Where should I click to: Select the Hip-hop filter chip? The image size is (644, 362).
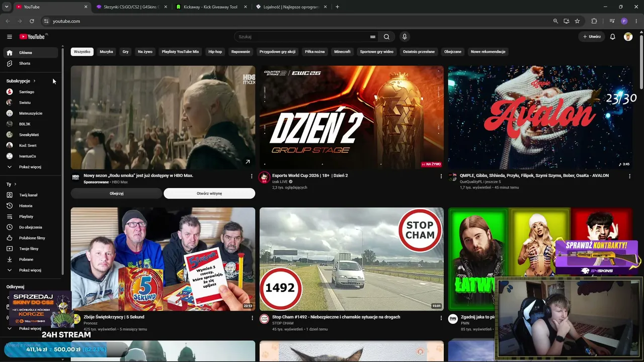pyautogui.click(x=215, y=52)
